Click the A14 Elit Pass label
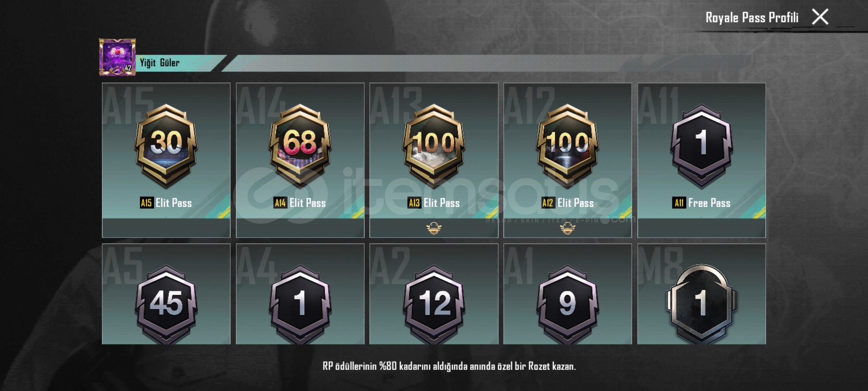 300,203
